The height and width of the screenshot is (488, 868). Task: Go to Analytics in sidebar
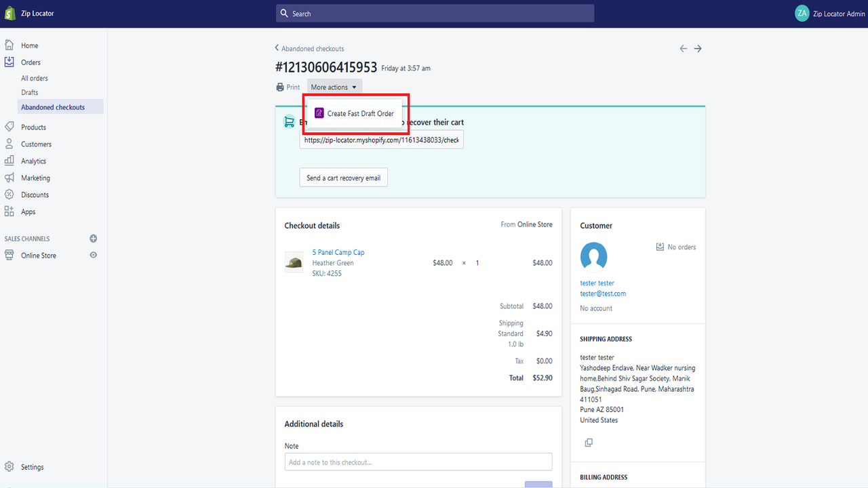[x=33, y=161]
